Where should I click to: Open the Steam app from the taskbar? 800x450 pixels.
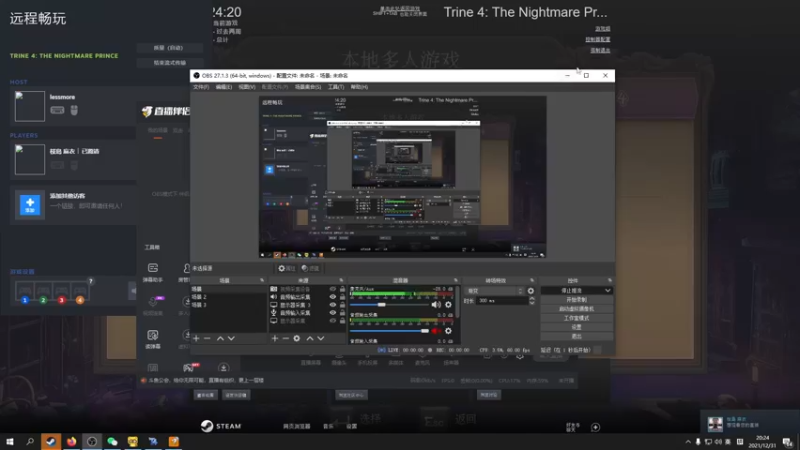click(51, 441)
